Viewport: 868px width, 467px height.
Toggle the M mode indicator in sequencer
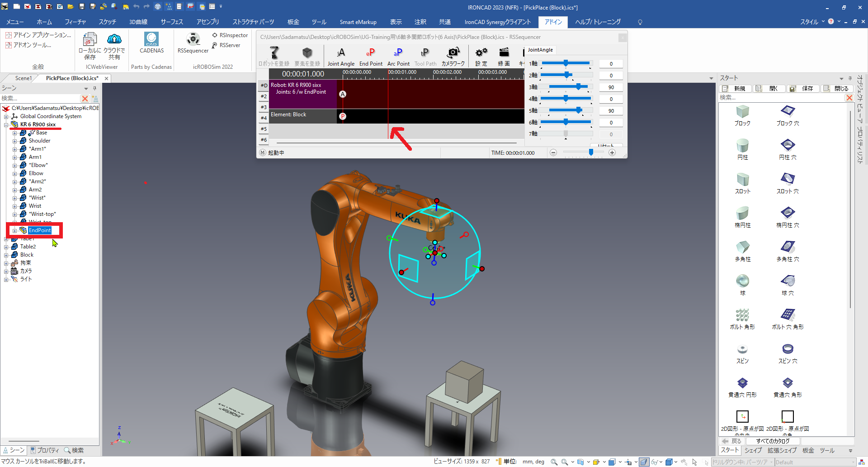(263, 153)
